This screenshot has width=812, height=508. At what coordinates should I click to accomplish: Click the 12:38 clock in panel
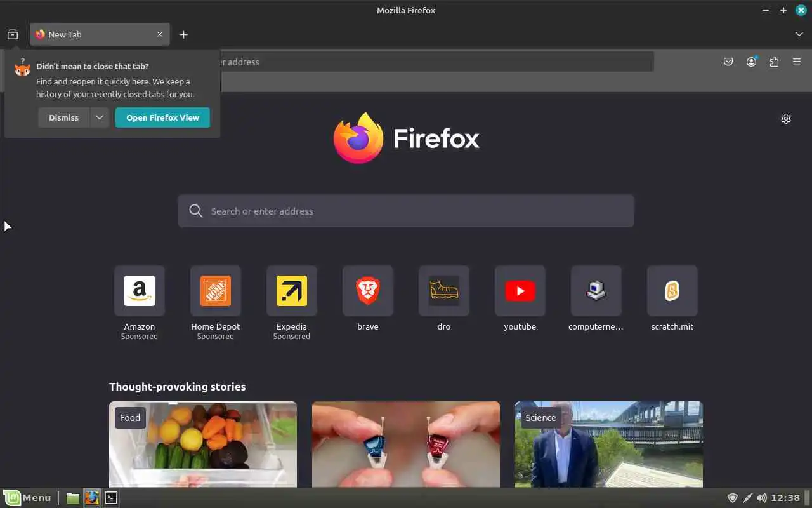pyautogui.click(x=787, y=498)
